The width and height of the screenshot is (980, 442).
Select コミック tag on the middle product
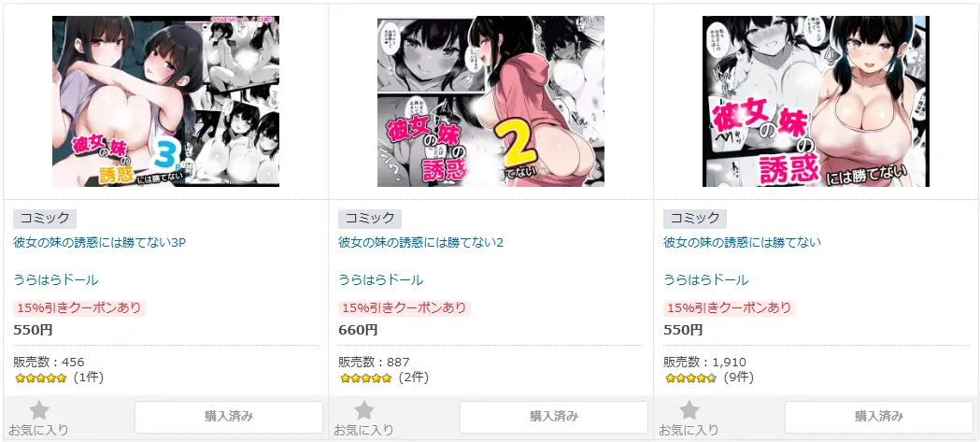(x=369, y=218)
